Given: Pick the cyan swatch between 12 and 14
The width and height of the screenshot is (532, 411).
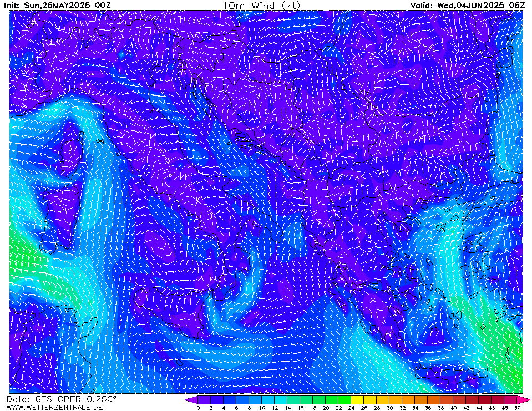Looking at the screenshot, I should [281, 400].
